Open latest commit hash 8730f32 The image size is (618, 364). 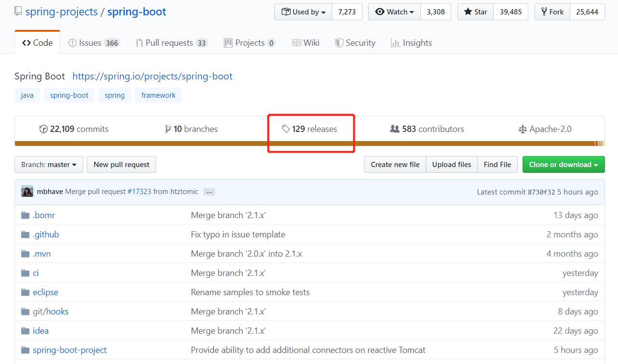[x=540, y=192]
